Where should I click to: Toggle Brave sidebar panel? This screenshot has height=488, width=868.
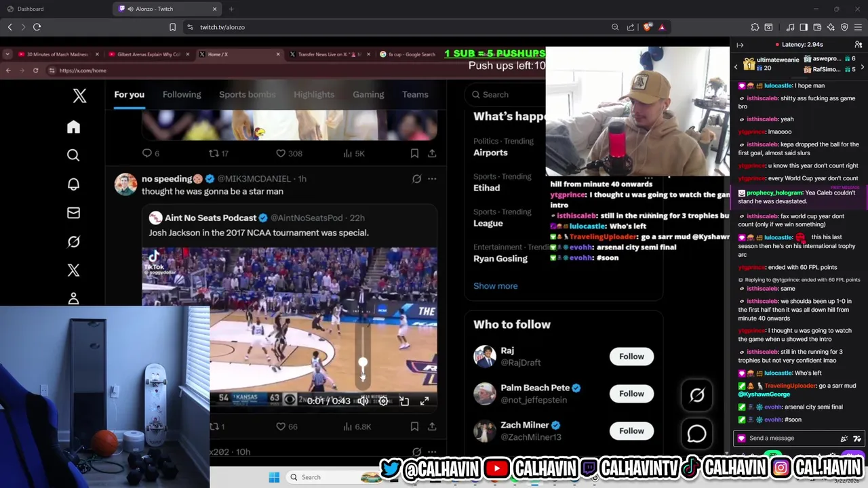(804, 27)
